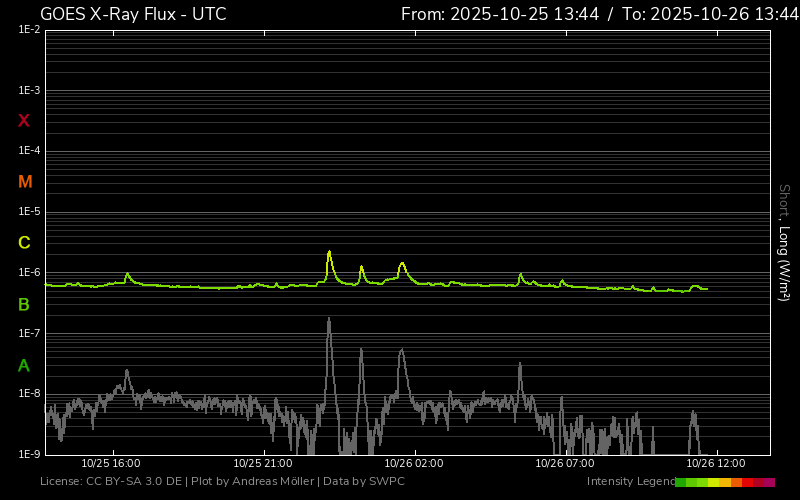Click the 10/25 21:00 time axis label
Screen dimensions: 800x500
click(261, 464)
